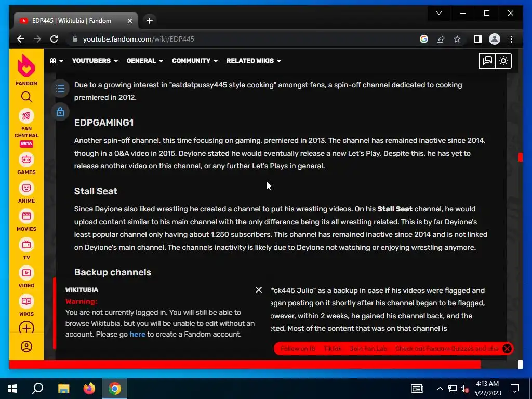This screenshot has height=399, width=532.
Task: Open Google icon in address bar
Action: [x=424, y=39]
